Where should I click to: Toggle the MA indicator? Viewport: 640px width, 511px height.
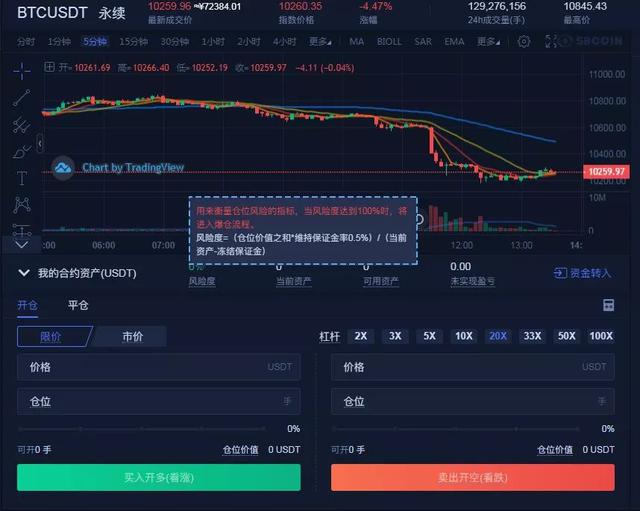coord(356,42)
